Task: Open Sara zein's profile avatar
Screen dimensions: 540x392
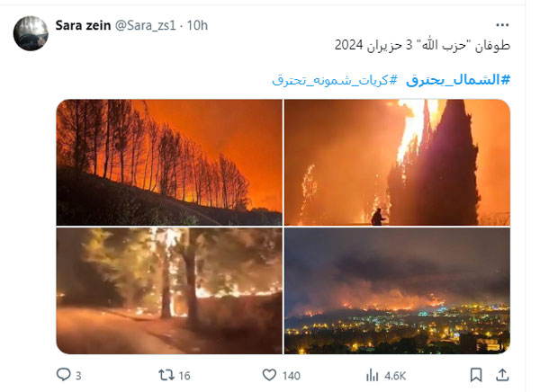Action: coord(31,33)
